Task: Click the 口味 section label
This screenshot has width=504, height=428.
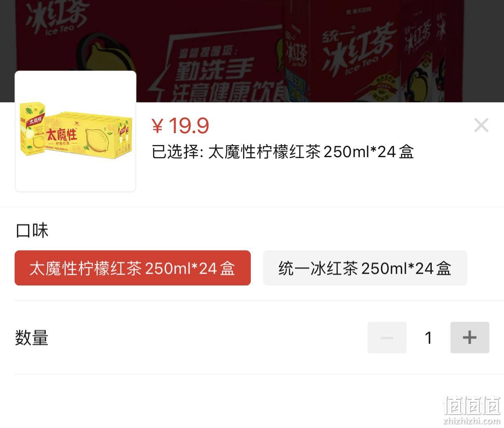Action: click(x=32, y=231)
